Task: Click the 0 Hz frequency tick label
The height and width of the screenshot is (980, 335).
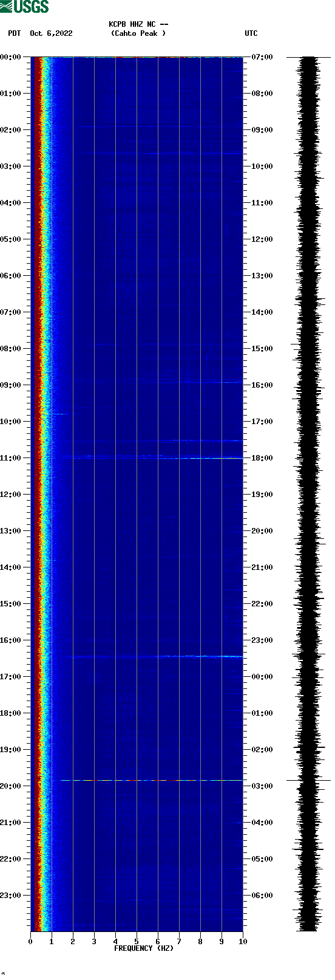Action: pyautogui.click(x=30, y=942)
